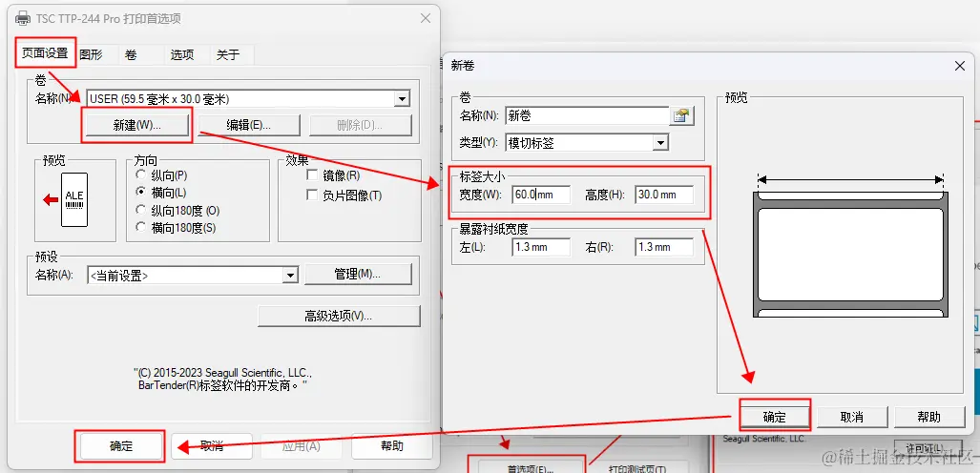Switch to the 图形 tab

pyautogui.click(x=92, y=55)
